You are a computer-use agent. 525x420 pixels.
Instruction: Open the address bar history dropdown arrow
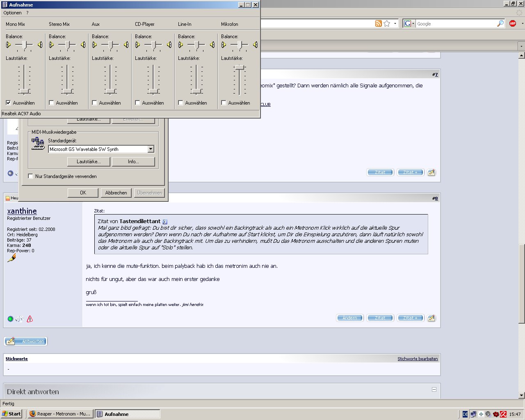(x=395, y=23)
